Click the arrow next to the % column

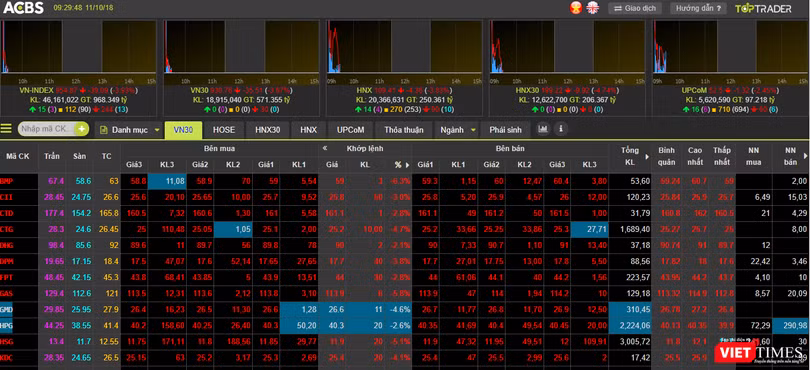[x=408, y=165]
